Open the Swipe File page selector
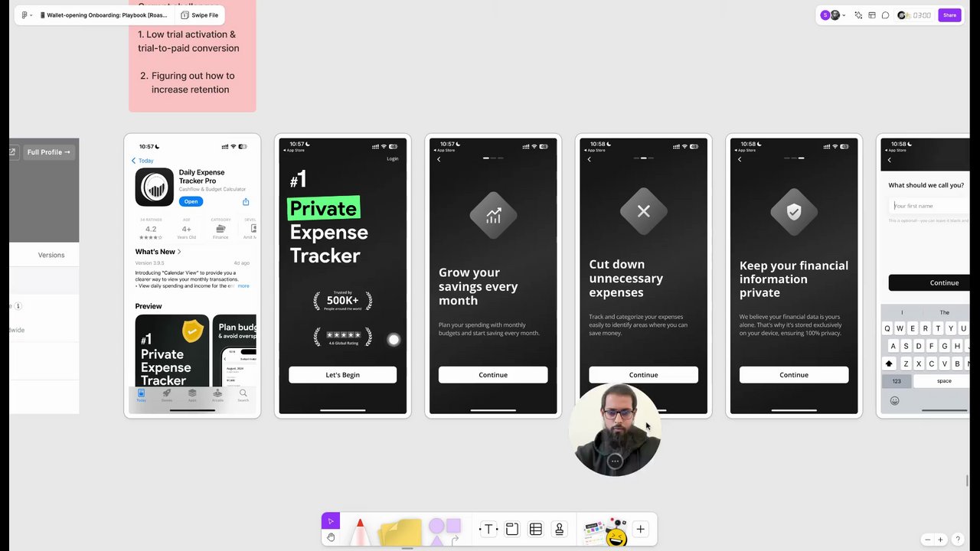This screenshot has height=551, width=980. pyautogui.click(x=200, y=15)
